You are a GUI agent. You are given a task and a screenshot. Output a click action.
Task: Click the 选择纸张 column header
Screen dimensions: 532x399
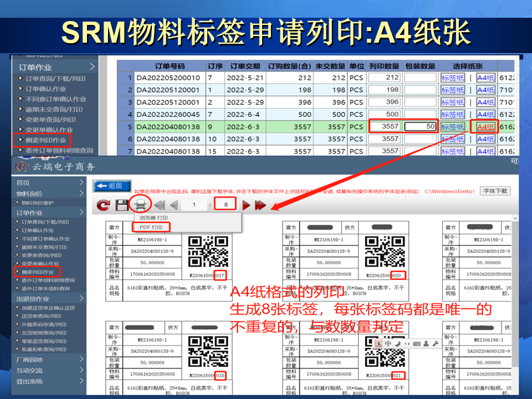pyautogui.click(x=468, y=66)
